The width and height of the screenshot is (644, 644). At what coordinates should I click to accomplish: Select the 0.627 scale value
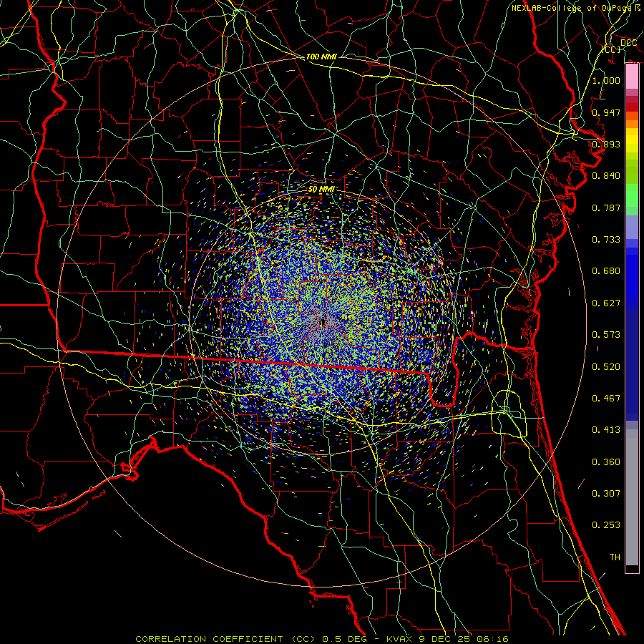click(606, 303)
